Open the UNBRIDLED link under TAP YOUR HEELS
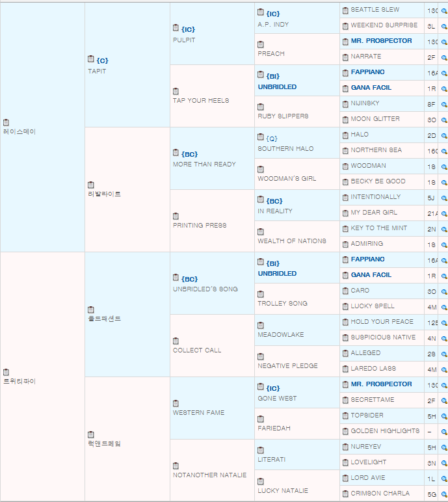The image size is (448, 502). [278, 86]
